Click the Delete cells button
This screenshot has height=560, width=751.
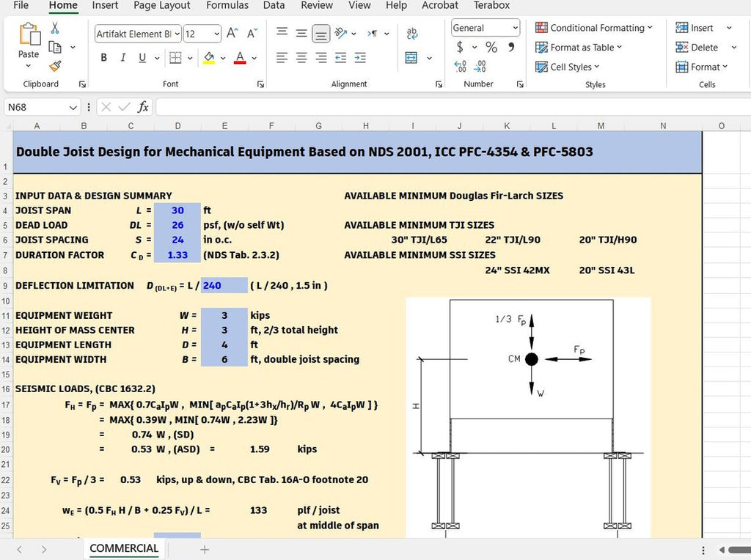[x=697, y=48]
